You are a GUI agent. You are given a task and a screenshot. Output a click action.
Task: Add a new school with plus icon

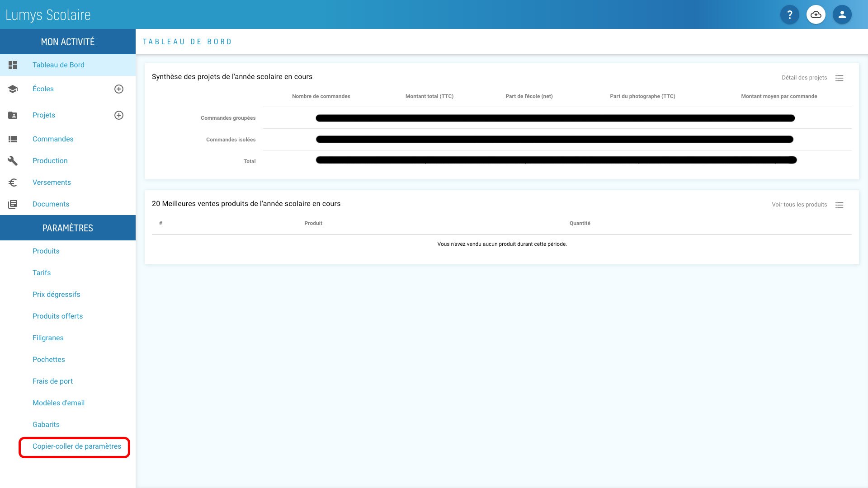pyautogui.click(x=119, y=89)
